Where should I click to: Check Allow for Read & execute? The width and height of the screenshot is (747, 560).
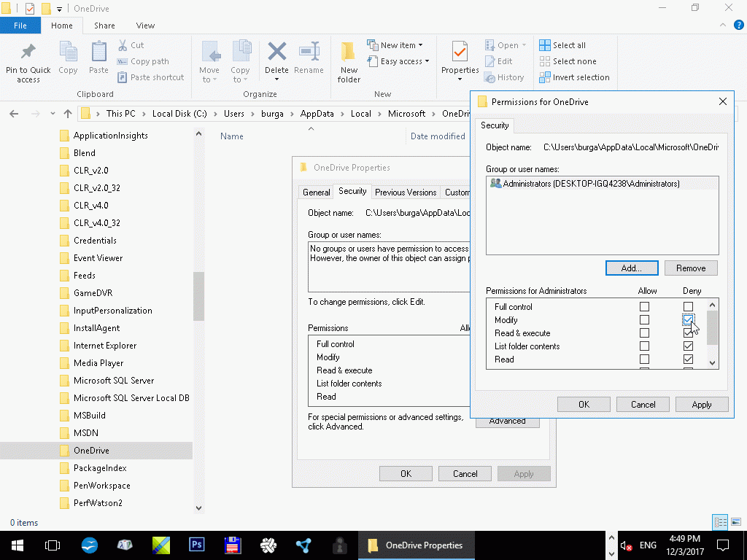coord(644,332)
